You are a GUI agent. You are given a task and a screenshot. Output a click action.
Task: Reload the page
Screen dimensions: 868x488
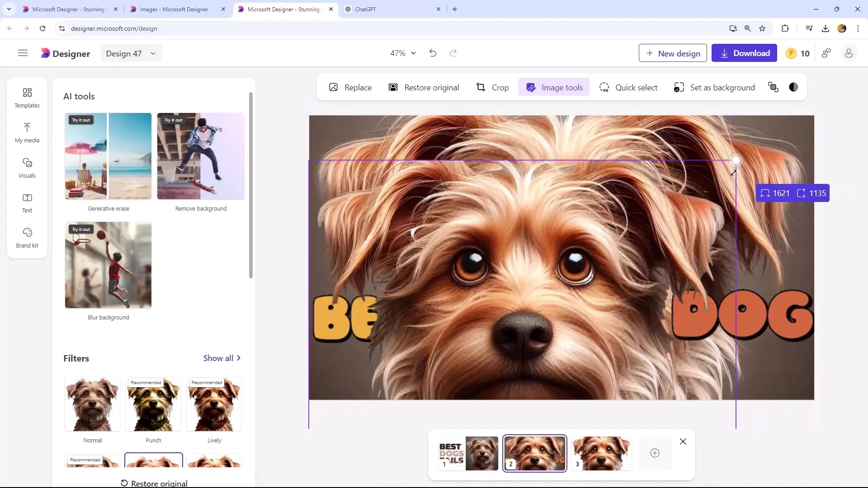point(42,28)
